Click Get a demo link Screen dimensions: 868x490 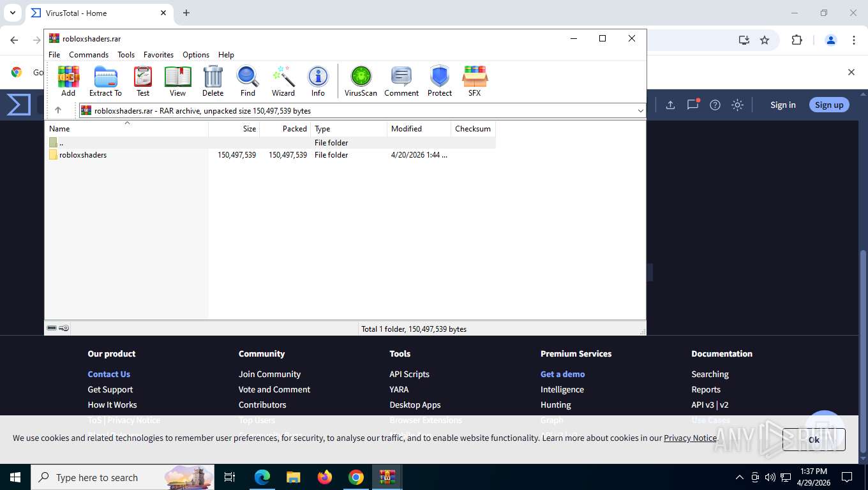[x=562, y=374]
